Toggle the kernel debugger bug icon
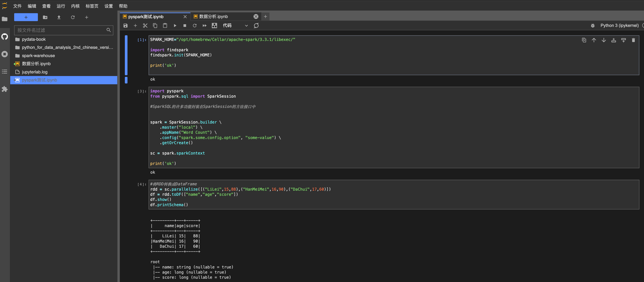Screen dimensions: 644x282 point(592,26)
